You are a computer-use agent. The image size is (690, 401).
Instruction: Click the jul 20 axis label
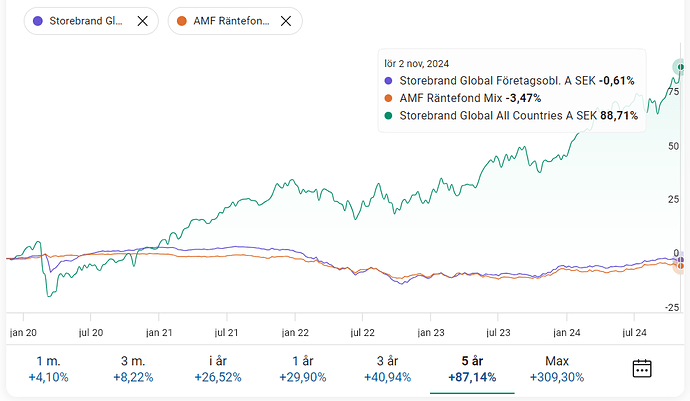click(x=91, y=332)
